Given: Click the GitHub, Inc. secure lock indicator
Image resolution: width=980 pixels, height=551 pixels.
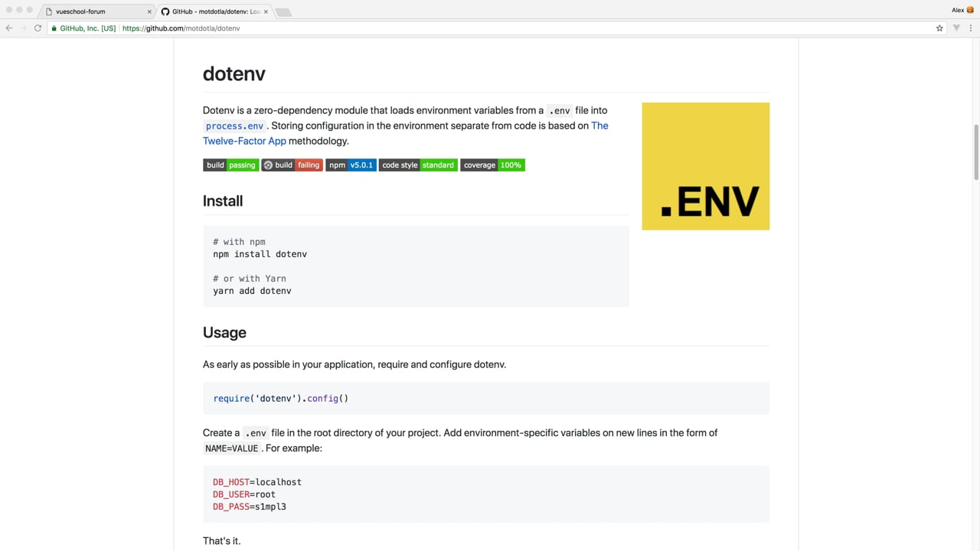Looking at the screenshot, I should tap(83, 28).
